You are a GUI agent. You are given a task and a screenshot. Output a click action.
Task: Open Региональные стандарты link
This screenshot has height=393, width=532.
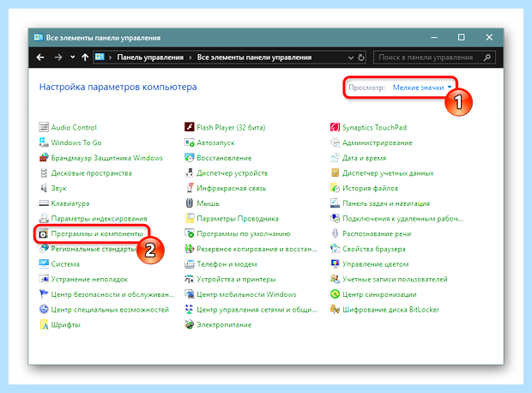pyautogui.click(x=94, y=249)
